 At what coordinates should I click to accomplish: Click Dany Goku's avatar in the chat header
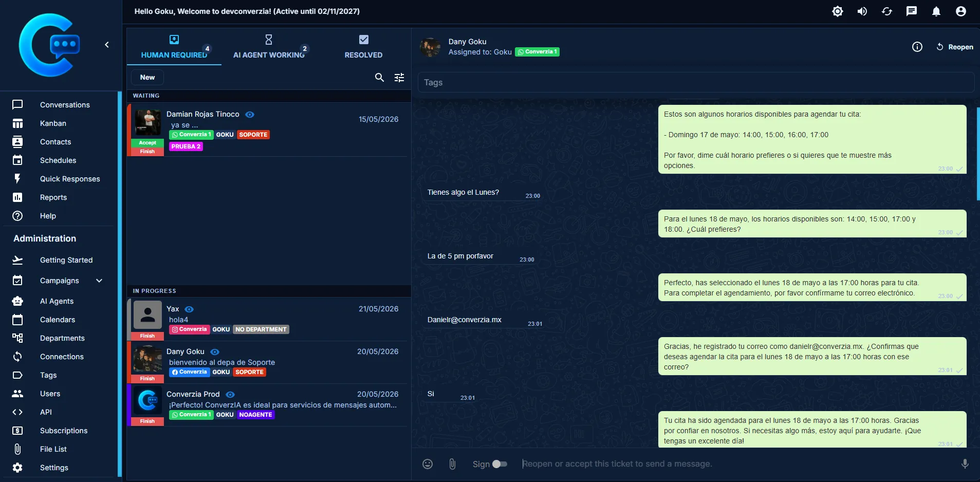point(430,47)
